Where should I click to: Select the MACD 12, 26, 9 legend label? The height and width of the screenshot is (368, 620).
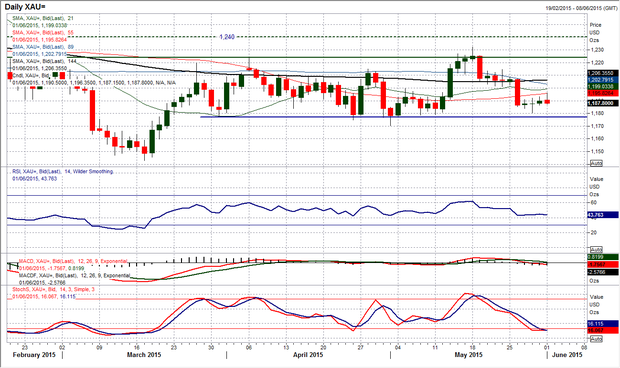[x=73, y=261]
